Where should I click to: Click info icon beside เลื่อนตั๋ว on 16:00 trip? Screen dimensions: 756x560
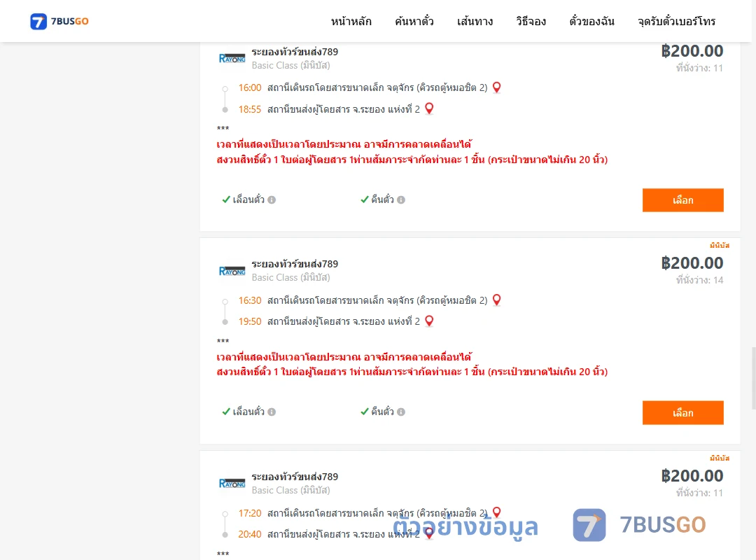coord(272,199)
